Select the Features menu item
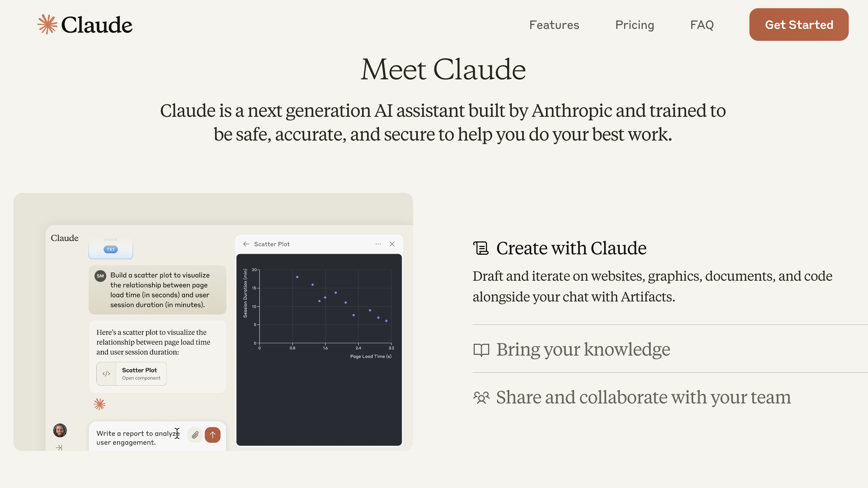 tap(554, 24)
